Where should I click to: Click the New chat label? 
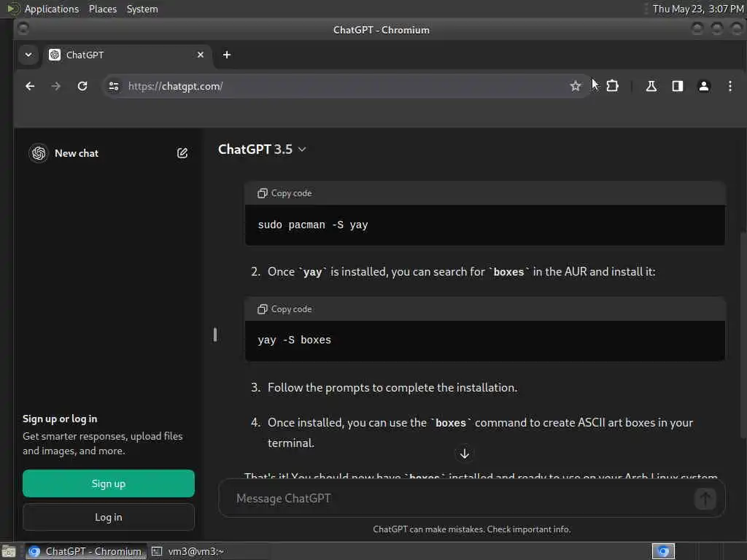(x=76, y=153)
